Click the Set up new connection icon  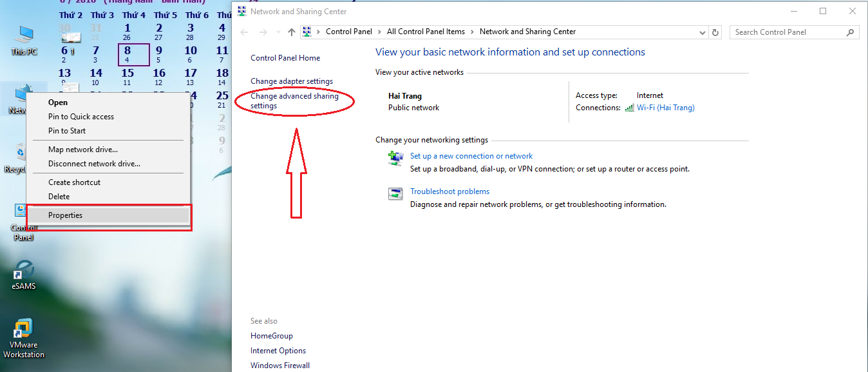(x=395, y=159)
